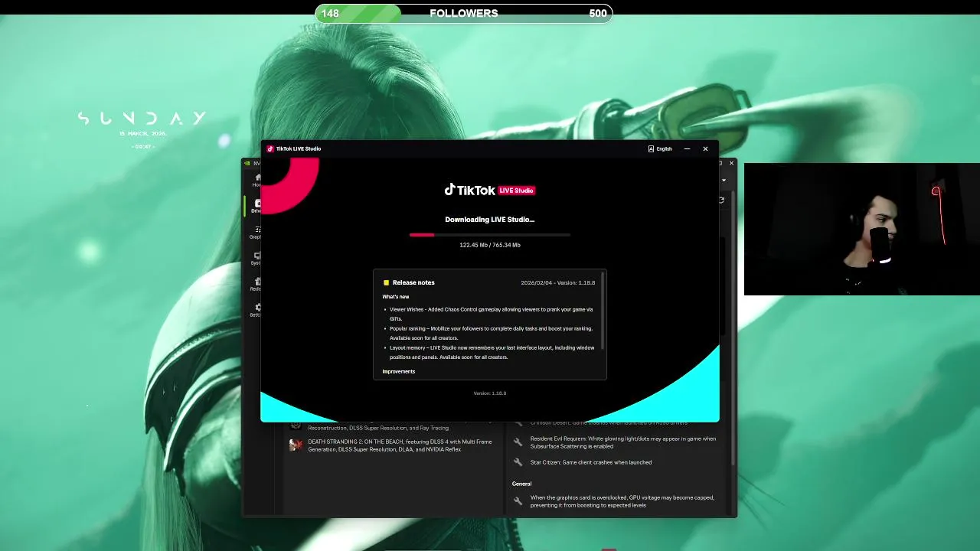
Task: Expand the NVIDIA app dropdown arrow
Action: (724, 181)
